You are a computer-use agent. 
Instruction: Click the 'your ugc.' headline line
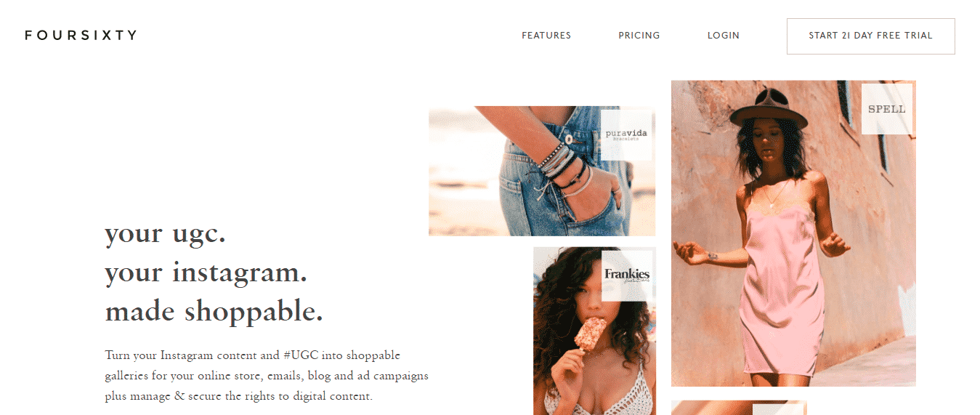(x=166, y=234)
